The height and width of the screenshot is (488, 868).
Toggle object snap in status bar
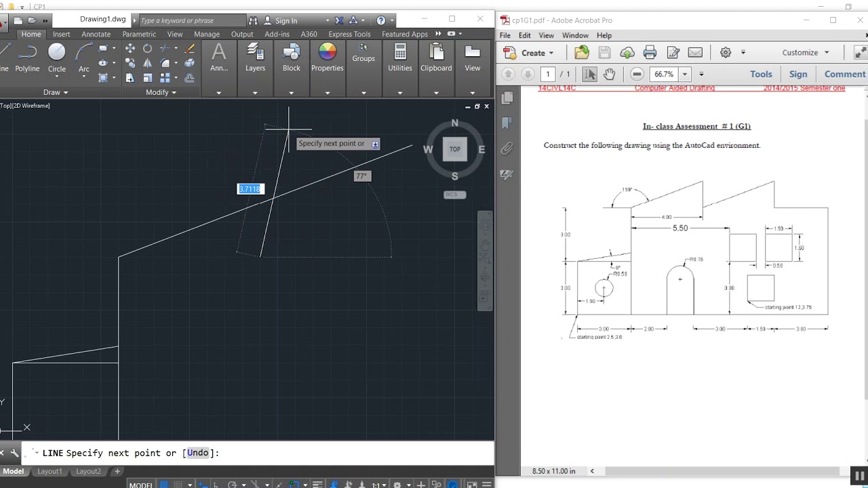click(295, 485)
